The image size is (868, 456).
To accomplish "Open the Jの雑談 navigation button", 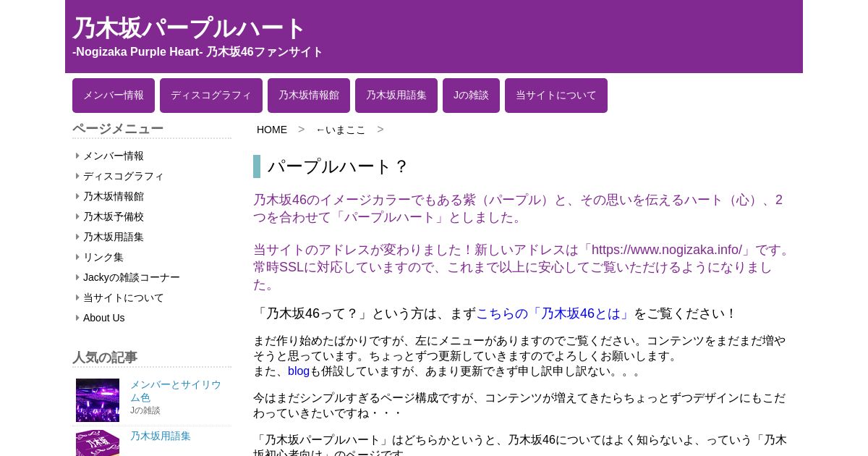I will pyautogui.click(x=471, y=96).
